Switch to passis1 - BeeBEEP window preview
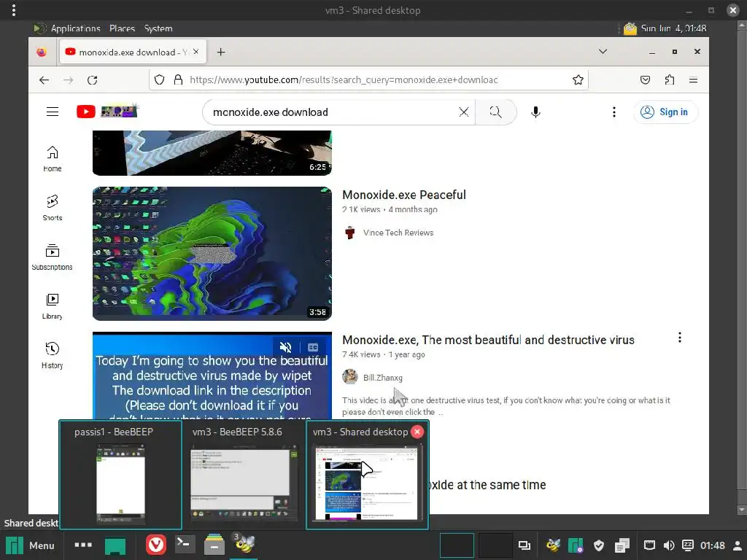 click(120, 475)
